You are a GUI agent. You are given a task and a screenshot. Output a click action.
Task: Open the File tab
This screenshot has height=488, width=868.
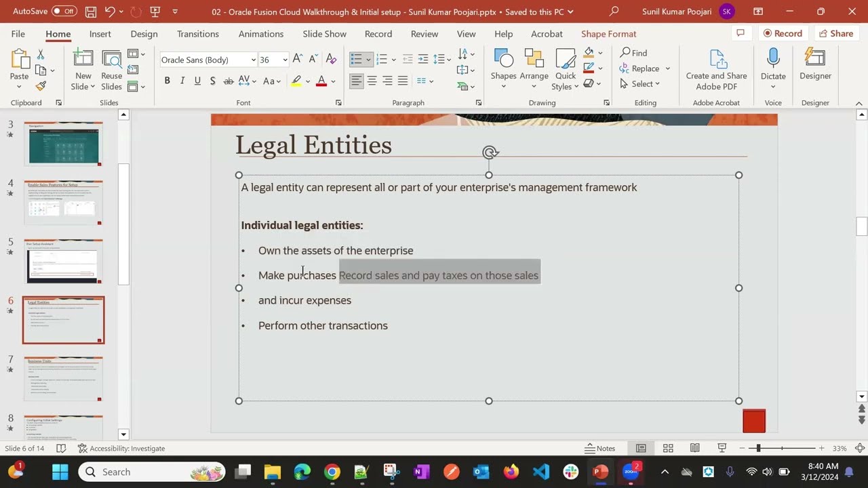click(18, 34)
